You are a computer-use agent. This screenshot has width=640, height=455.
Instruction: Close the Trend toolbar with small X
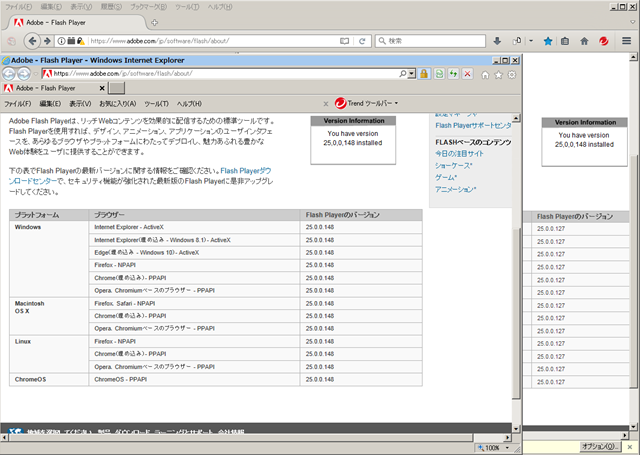[x=326, y=104]
